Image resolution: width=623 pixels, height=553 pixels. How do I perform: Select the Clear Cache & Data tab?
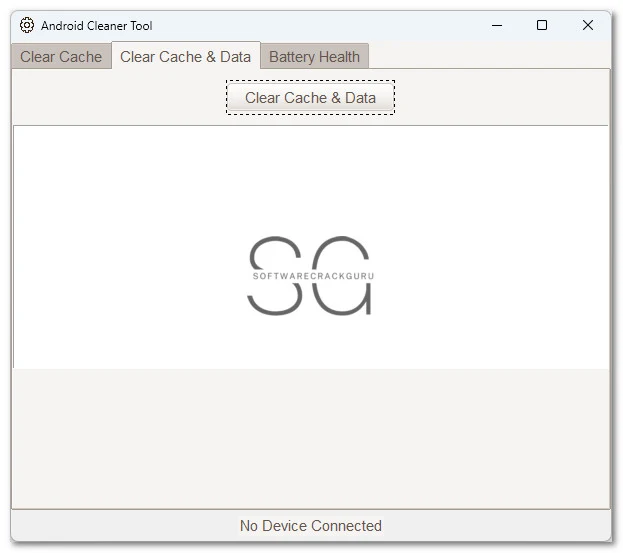(186, 56)
